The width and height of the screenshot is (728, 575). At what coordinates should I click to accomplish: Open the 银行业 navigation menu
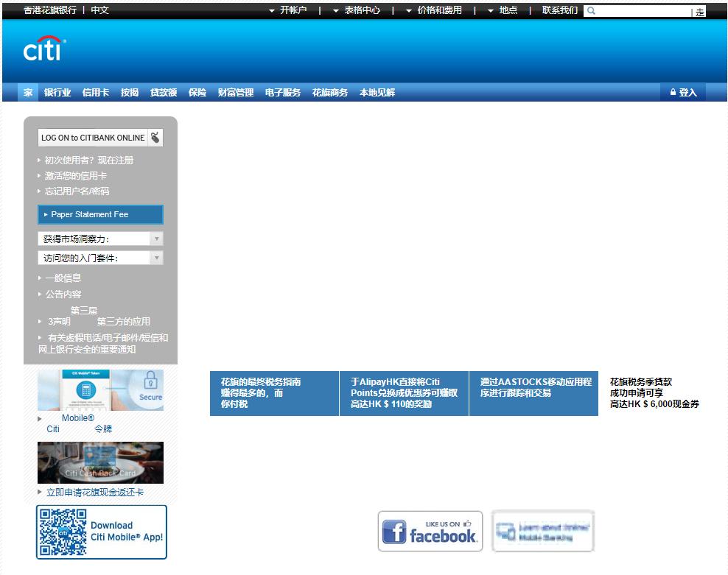[57, 92]
